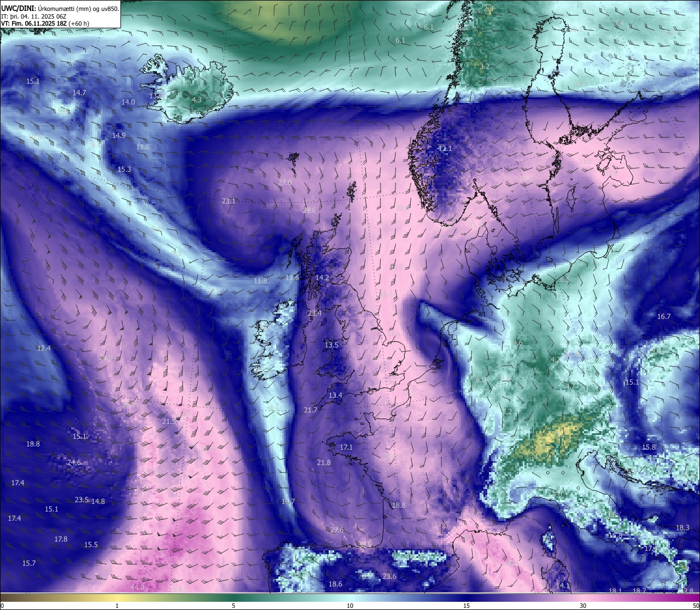Click the map value 13.4
Image resolution: width=700 pixels, height=610 pixels.
(x=335, y=395)
